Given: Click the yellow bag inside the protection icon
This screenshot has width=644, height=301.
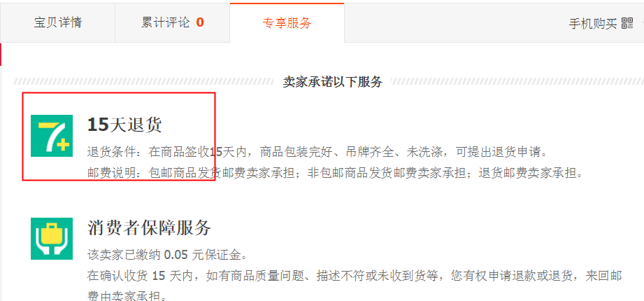Looking at the screenshot, I should [52, 232].
